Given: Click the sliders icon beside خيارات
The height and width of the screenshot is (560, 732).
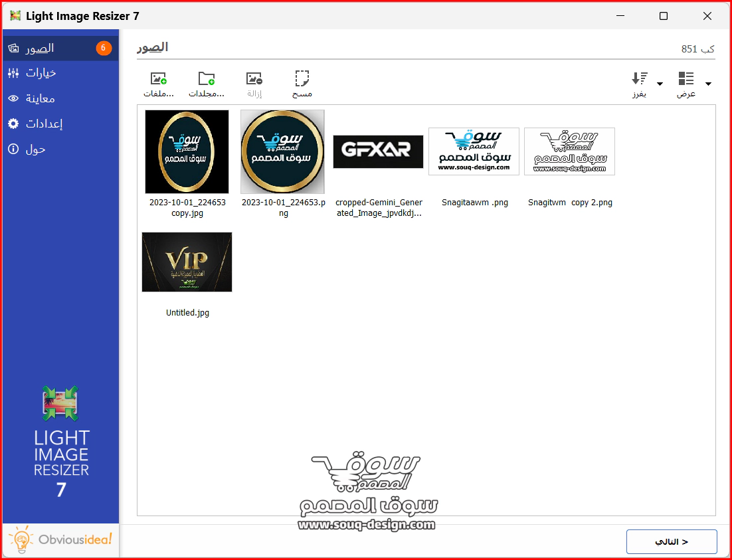Looking at the screenshot, I should 13,73.
